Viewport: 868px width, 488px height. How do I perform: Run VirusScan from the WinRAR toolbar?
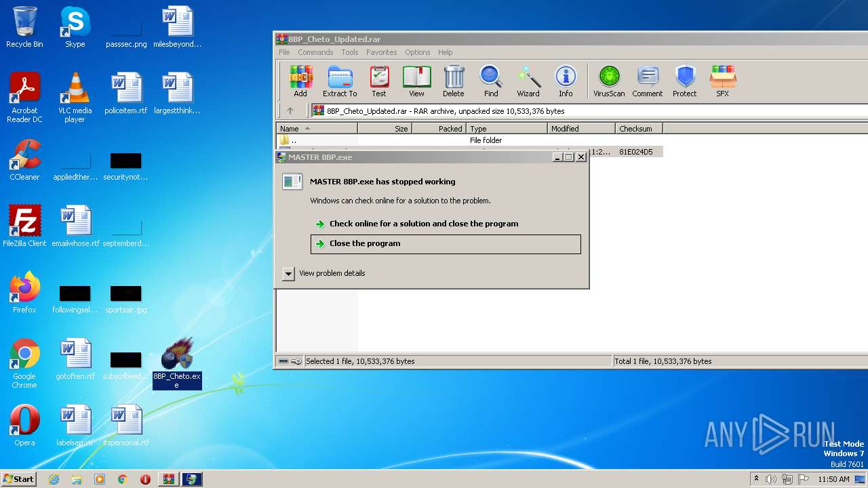[609, 81]
